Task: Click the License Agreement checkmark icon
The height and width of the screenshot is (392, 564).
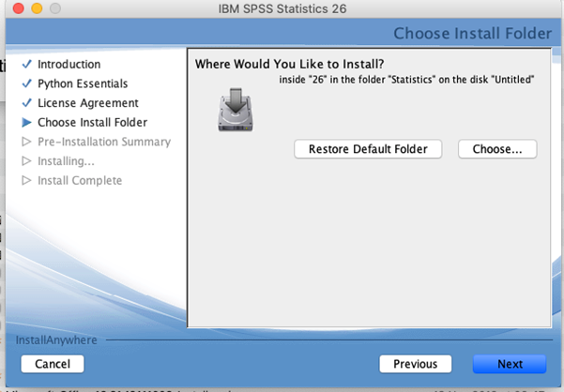Action: point(26,103)
